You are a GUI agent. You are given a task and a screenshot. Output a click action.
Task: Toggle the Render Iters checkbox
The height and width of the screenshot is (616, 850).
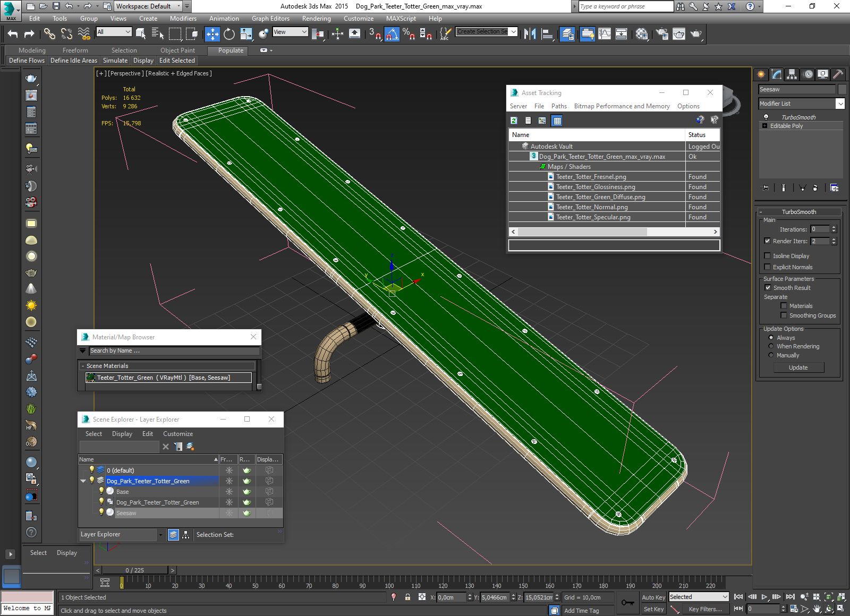[x=767, y=241]
